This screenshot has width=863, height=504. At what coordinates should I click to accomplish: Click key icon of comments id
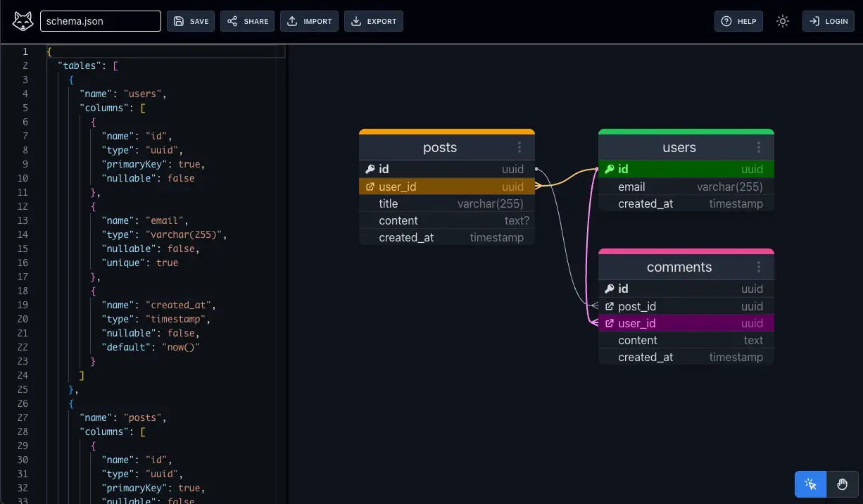click(x=610, y=289)
